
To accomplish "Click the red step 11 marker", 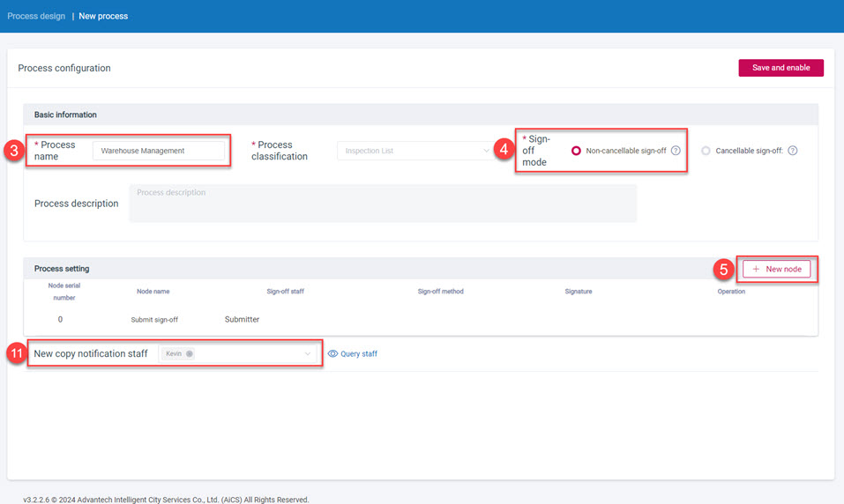I will [x=16, y=353].
